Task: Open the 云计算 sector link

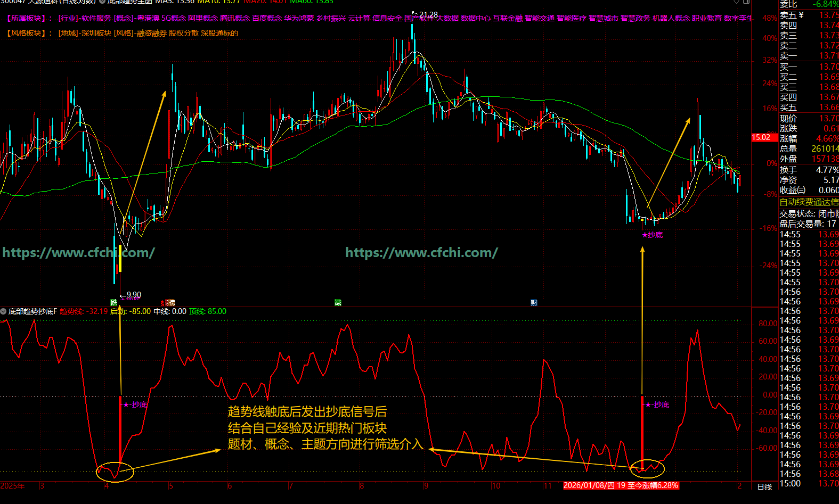Action: 359,18
